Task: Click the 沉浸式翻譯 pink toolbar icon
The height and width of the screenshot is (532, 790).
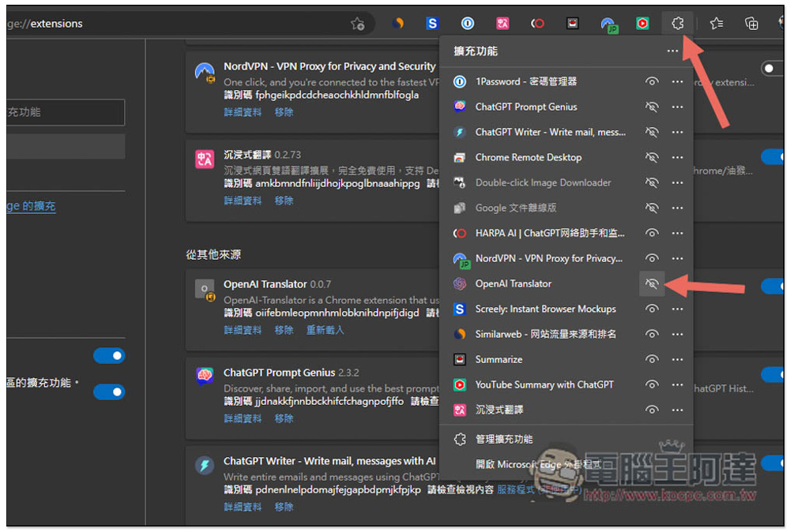Action: [x=502, y=23]
